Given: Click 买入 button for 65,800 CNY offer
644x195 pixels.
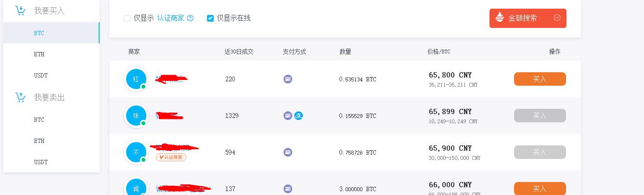Looking at the screenshot, I should tap(540, 79).
